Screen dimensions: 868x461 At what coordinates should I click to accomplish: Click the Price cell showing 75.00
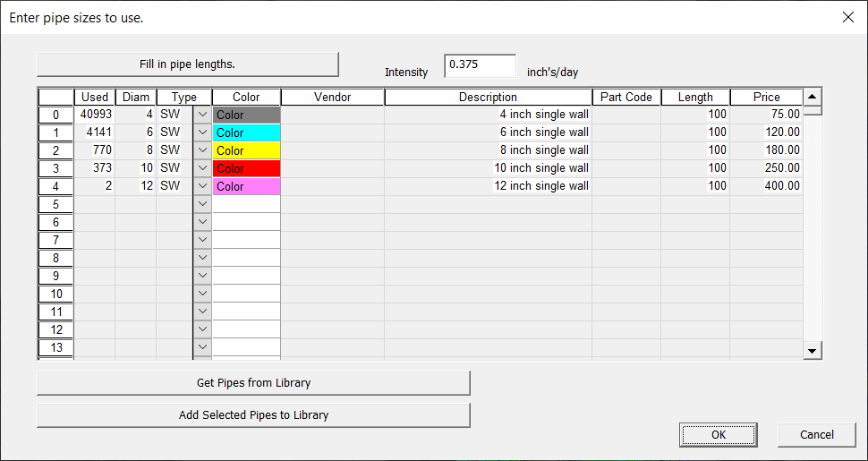tap(766, 115)
